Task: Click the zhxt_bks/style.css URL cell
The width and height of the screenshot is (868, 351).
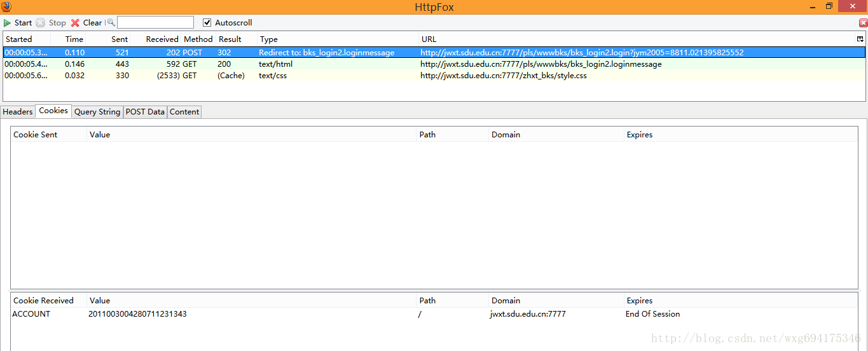Action: tap(504, 76)
